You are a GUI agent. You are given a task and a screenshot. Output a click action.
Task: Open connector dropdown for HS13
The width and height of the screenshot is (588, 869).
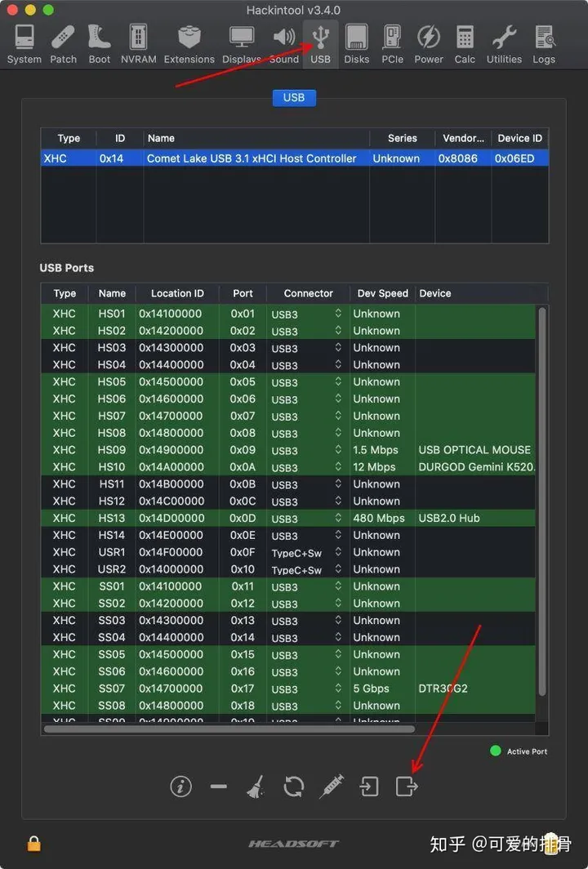306,518
